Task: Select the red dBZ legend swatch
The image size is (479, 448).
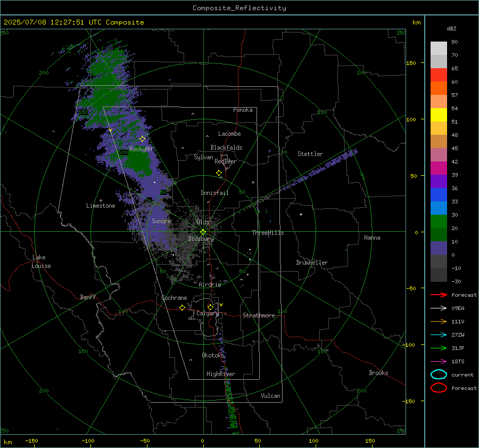Action: [x=439, y=75]
